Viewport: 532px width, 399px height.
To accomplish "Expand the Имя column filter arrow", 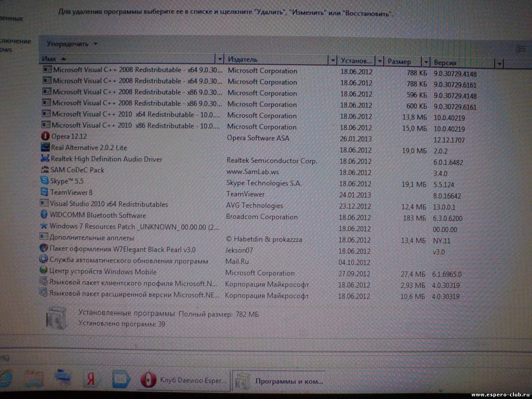I will pyautogui.click(x=219, y=59).
